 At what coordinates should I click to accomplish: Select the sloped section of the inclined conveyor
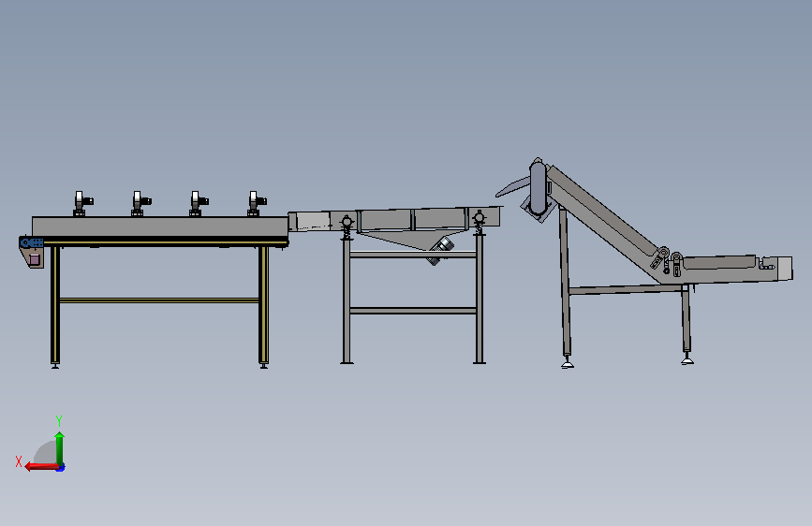[603, 223]
